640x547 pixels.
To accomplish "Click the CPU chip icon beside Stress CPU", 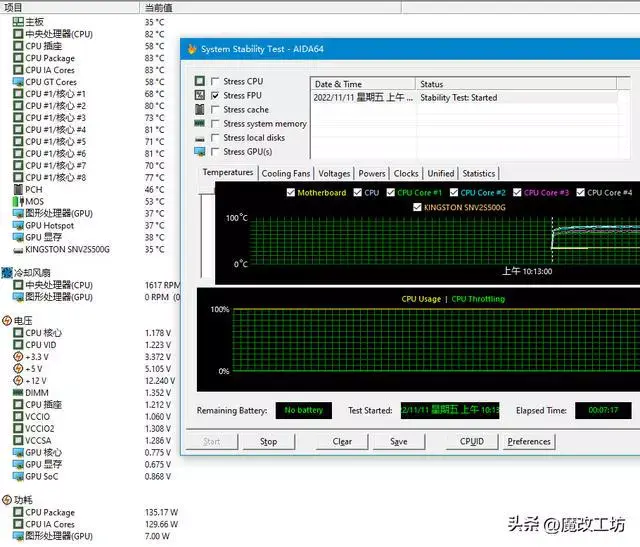I will click(x=200, y=81).
